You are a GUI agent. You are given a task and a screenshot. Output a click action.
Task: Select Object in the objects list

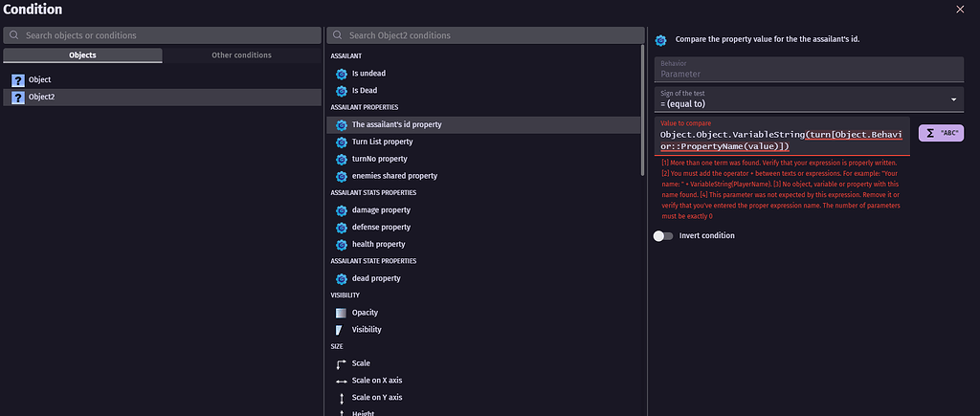(x=40, y=80)
